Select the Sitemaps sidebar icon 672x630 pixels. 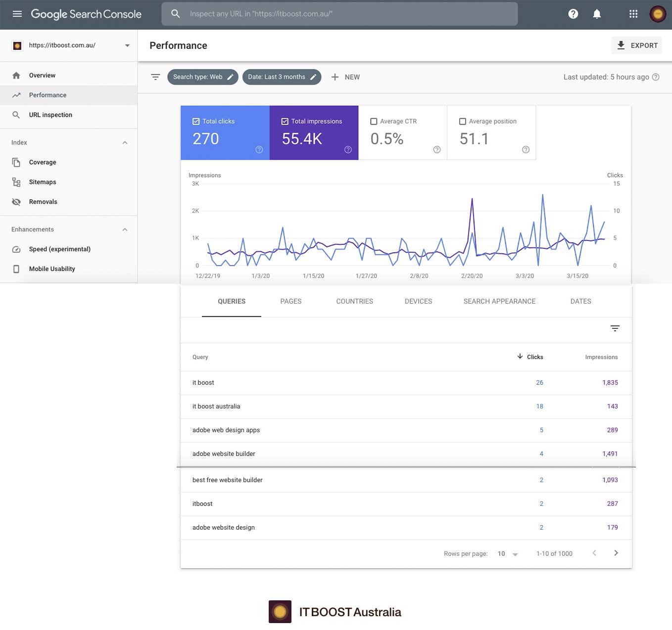(16, 181)
